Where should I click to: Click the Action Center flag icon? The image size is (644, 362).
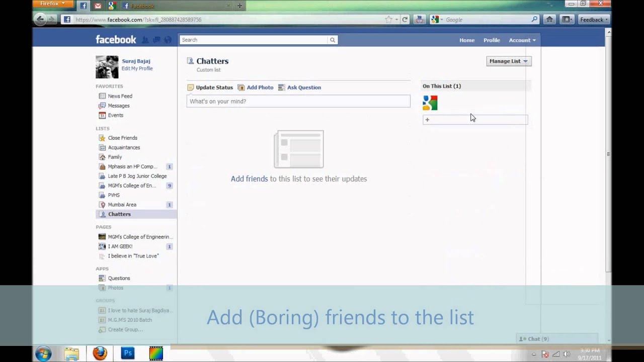coord(545,354)
